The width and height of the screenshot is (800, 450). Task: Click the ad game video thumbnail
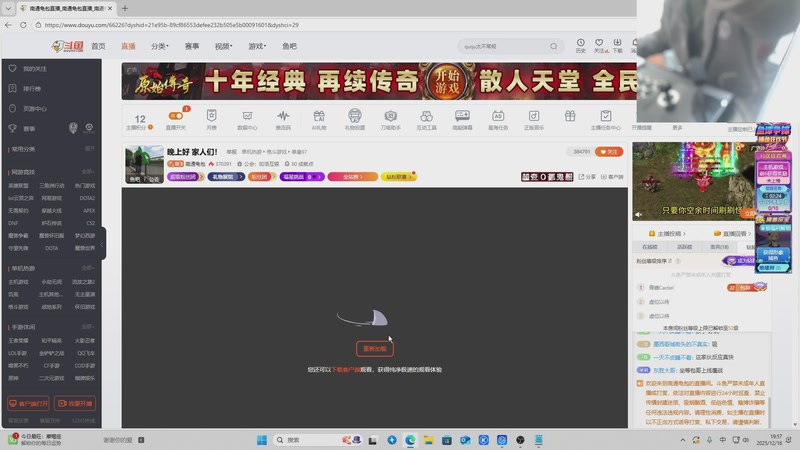[x=694, y=181]
